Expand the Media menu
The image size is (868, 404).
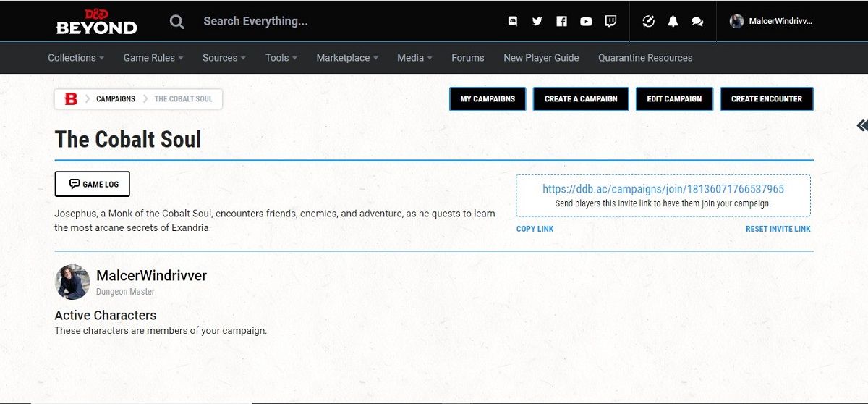(x=414, y=58)
